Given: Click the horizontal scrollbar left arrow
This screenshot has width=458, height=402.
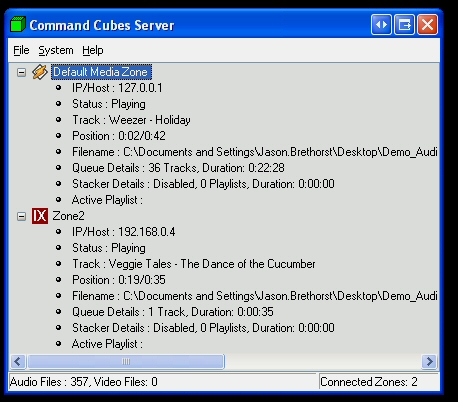Looking at the screenshot, I should pos(18,361).
